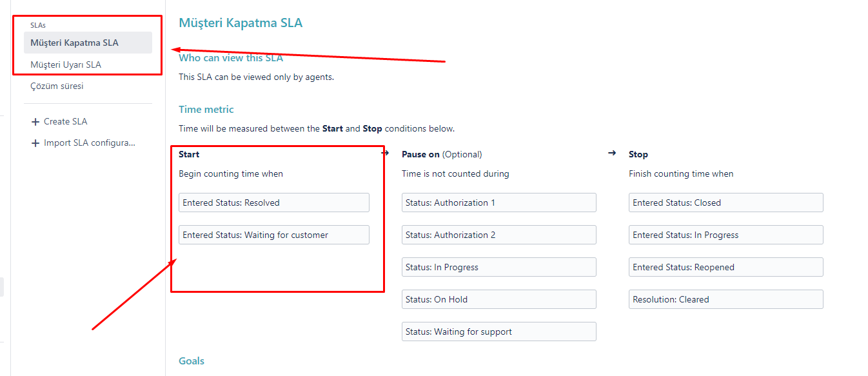868x376 pixels.
Task: Click the plus icon next to Create SLA
Action: tap(35, 121)
